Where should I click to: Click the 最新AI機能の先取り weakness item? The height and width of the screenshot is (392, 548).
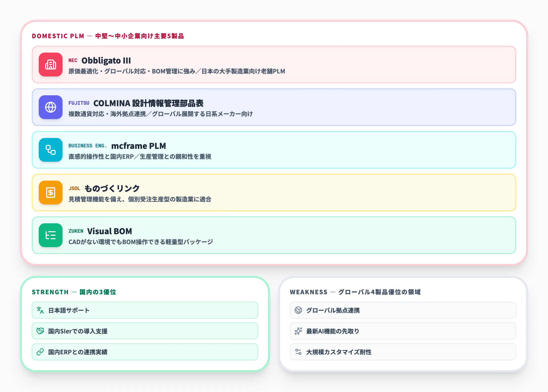coord(403,331)
